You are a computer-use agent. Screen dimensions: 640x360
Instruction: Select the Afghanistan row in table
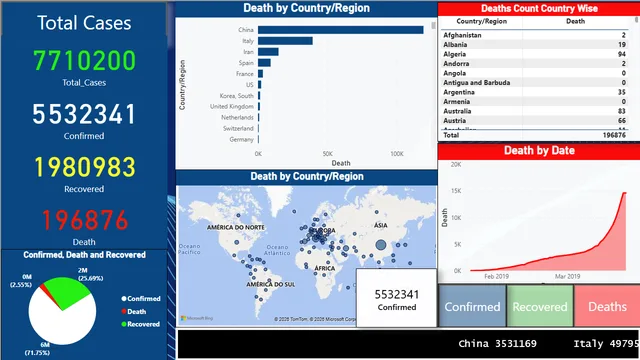pyautogui.click(x=534, y=35)
